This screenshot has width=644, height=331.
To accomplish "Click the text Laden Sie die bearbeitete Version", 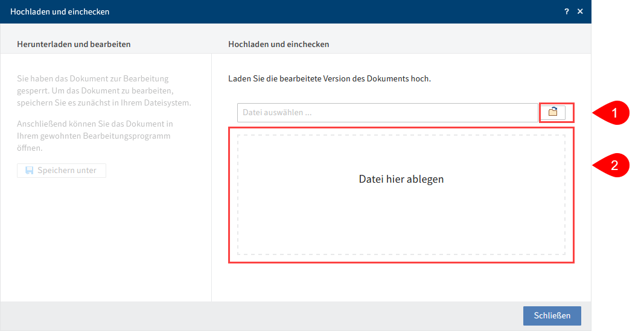I will click(330, 78).
